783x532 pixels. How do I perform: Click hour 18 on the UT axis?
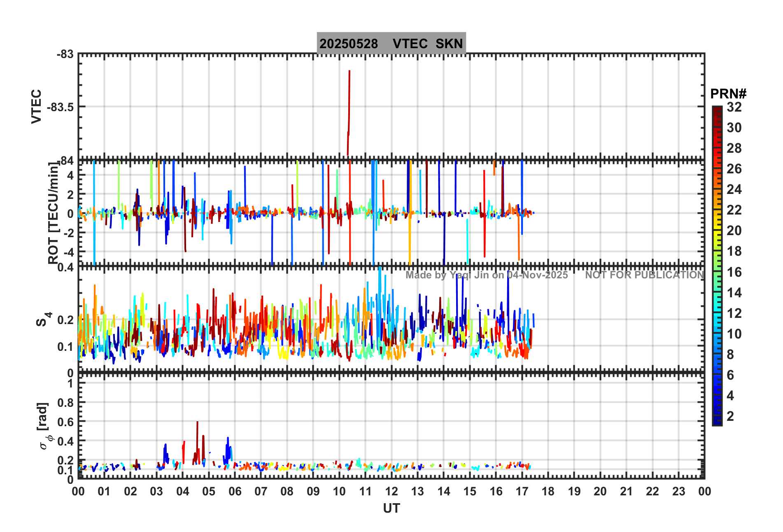(x=548, y=491)
